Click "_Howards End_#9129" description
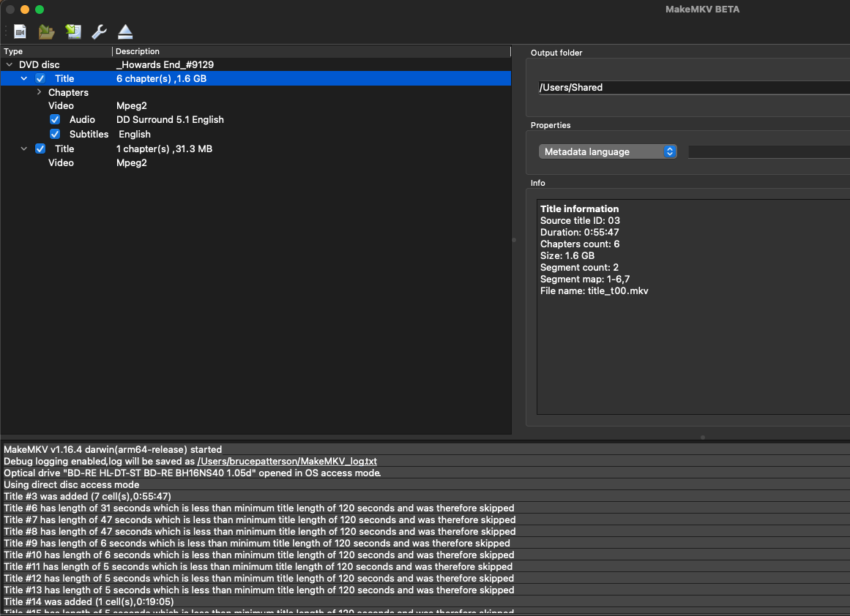The height and width of the screenshot is (616, 850). point(165,64)
